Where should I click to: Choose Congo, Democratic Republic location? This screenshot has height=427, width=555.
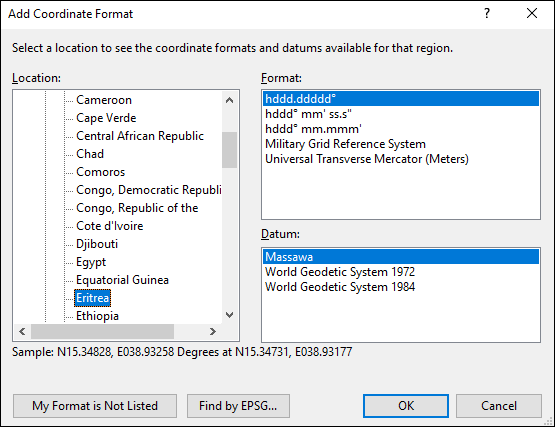pos(148,190)
